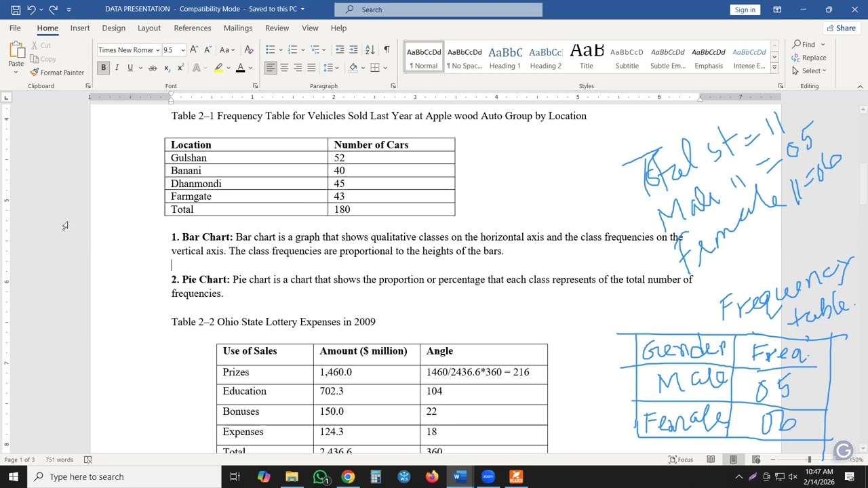The image size is (868, 488).
Task: Toggle Bold formatting
Action: pos(103,68)
